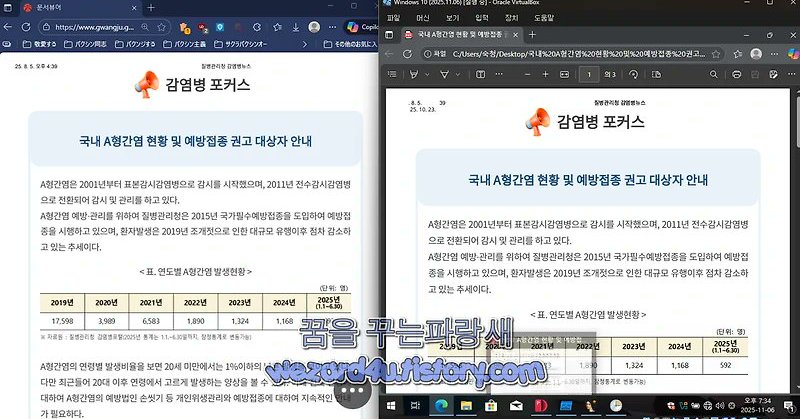Select the 국내 A형간염 PDF tab in VM Edge
Viewport: 800px width, 419px height.
[461, 35]
